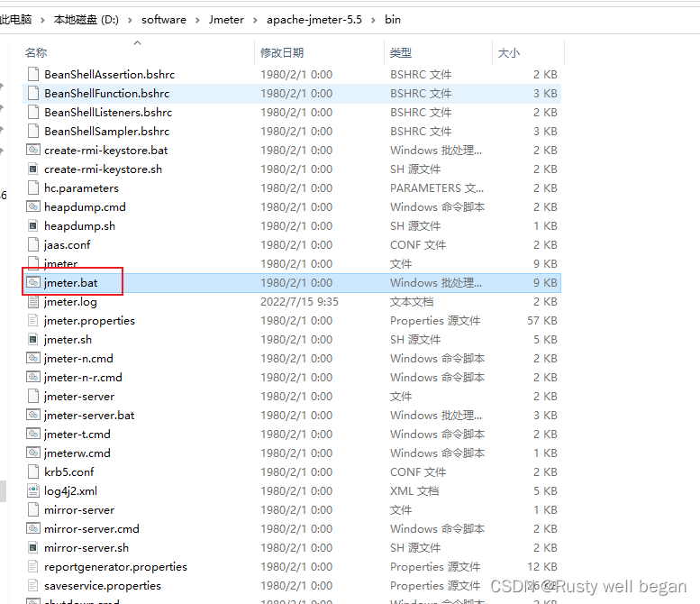The height and width of the screenshot is (604, 700).
Task: Sort files by 修改日期 column header
Action: (x=282, y=52)
